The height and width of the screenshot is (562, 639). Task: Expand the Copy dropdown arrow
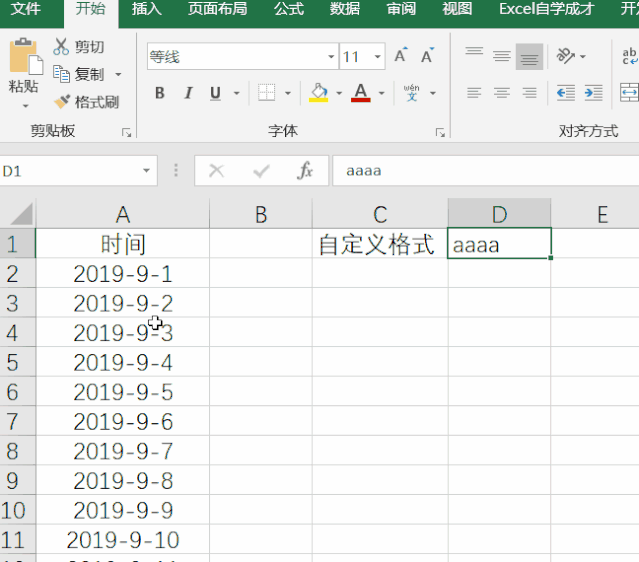coord(118,75)
